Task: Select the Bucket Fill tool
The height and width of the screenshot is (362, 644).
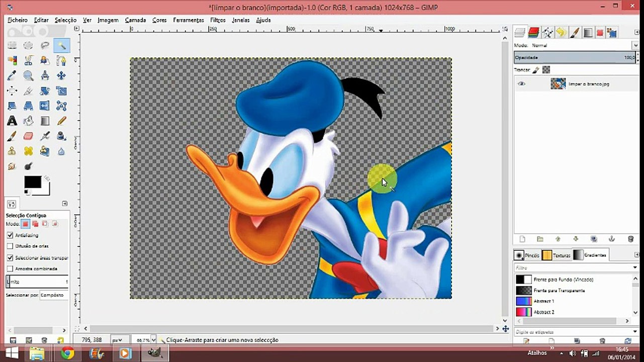Action: (29, 121)
